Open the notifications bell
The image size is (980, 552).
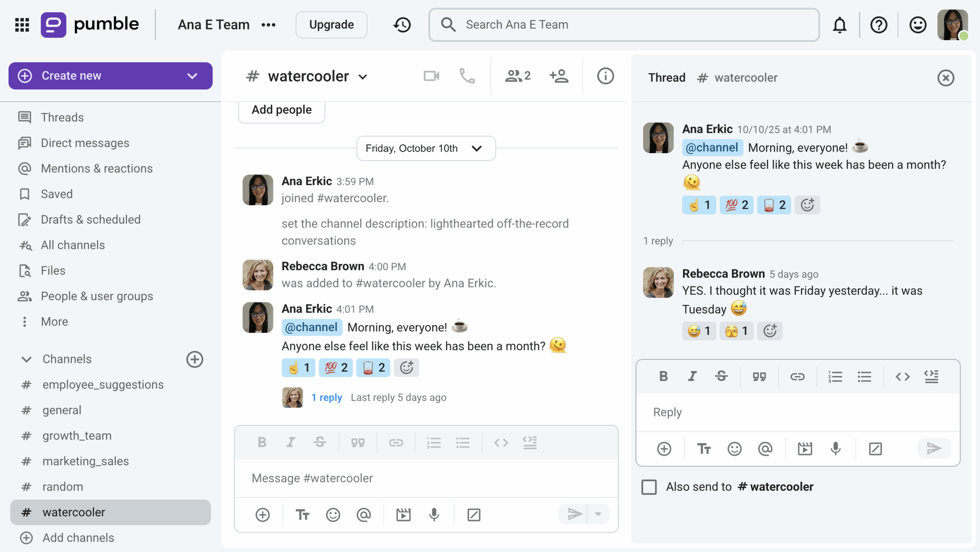coord(840,25)
